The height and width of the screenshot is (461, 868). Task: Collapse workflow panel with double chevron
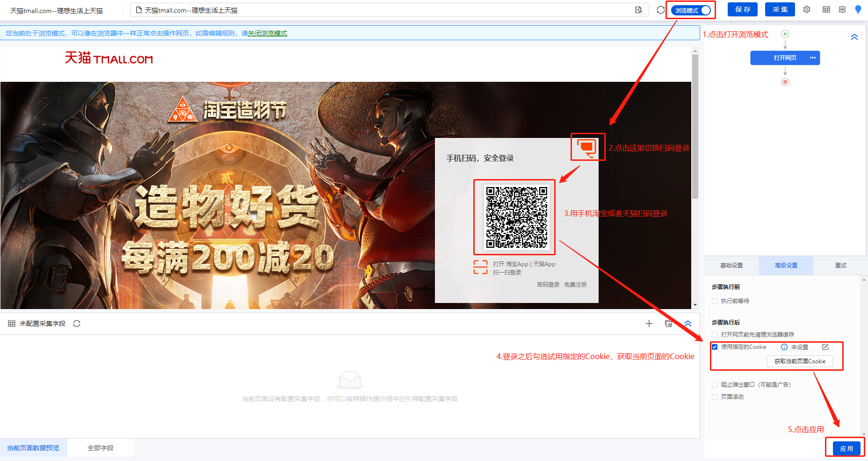[854, 37]
